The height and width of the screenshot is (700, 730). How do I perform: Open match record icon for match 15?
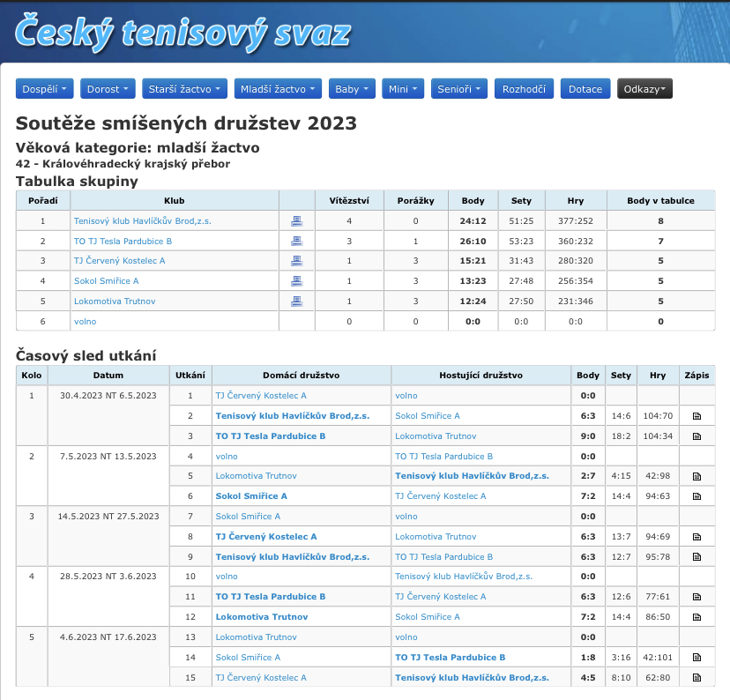(696, 678)
